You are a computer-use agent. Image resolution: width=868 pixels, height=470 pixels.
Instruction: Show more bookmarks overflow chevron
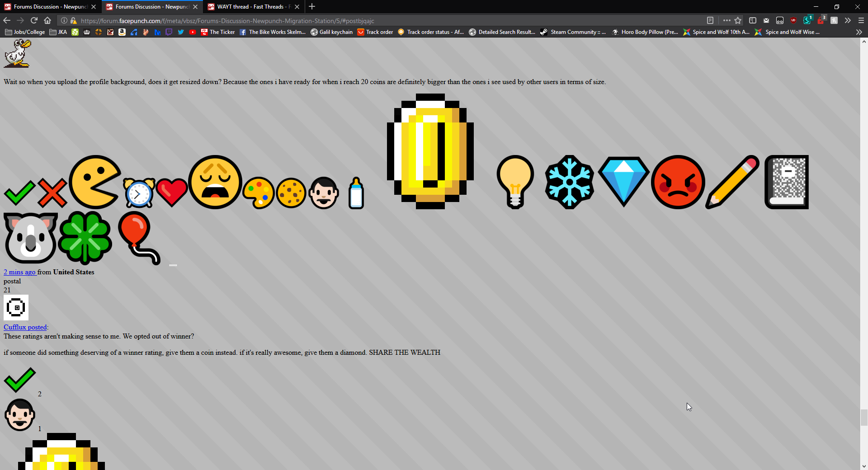[859, 32]
